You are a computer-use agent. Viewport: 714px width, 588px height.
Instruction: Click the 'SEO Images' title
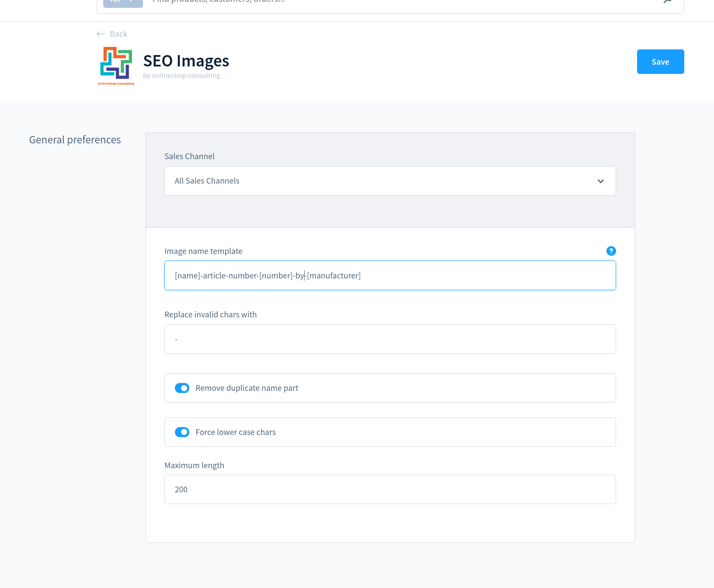click(x=186, y=61)
